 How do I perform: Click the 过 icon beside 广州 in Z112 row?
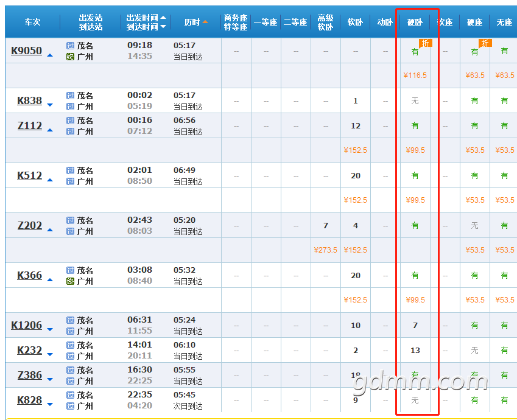click(70, 131)
